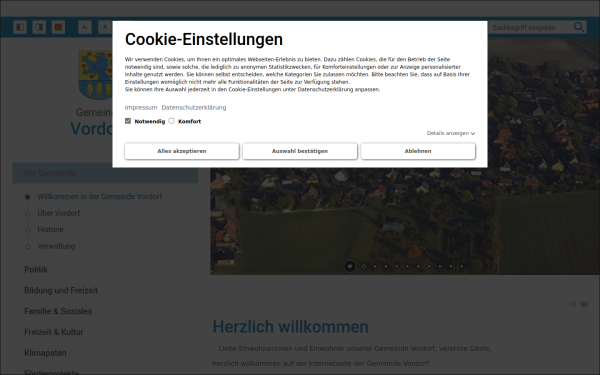Reject cookies with the Ablehnen button
This screenshot has width=600, height=375.
pos(418,151)
